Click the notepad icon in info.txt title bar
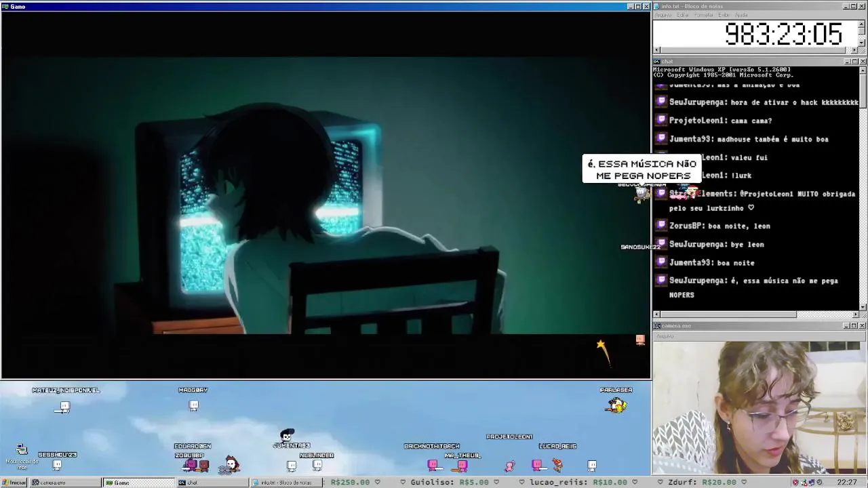 (x=656, y=6)
